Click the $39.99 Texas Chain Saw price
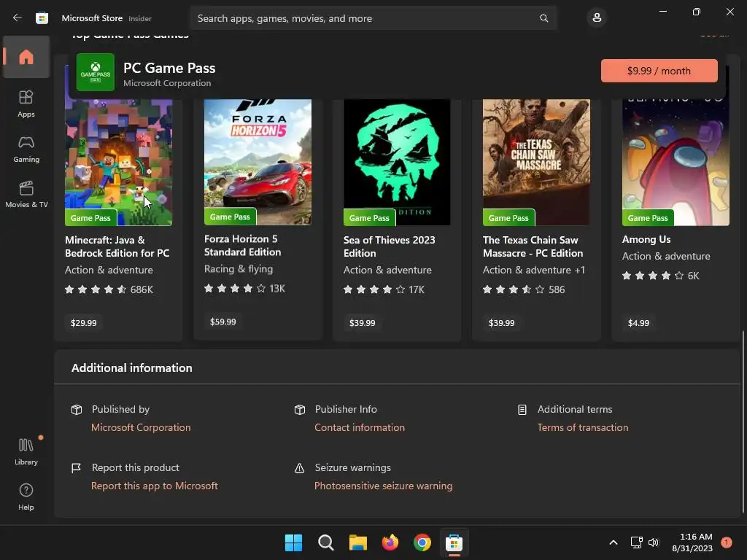The height and width of the screenshot is (560, 747). tap(501, 323)
